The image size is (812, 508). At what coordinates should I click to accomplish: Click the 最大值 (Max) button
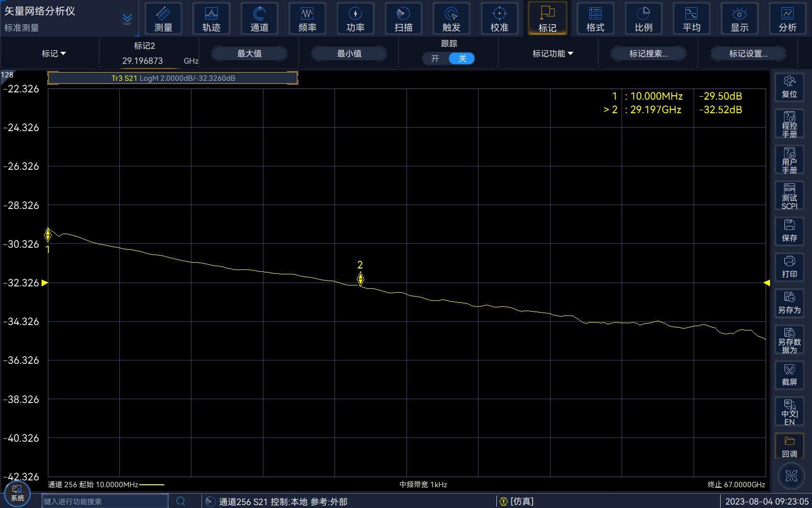coord(249,54)
